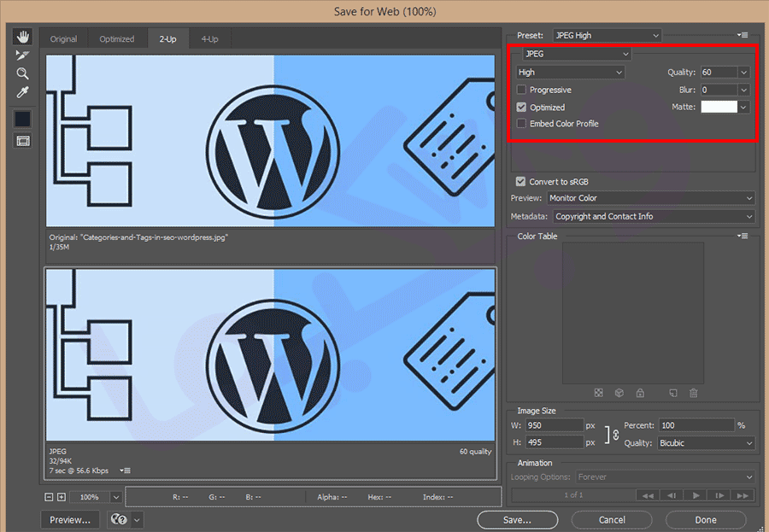Open the Looping Options Forever dropdown
The width and height of the screenshot is (769, 532).
666,476
